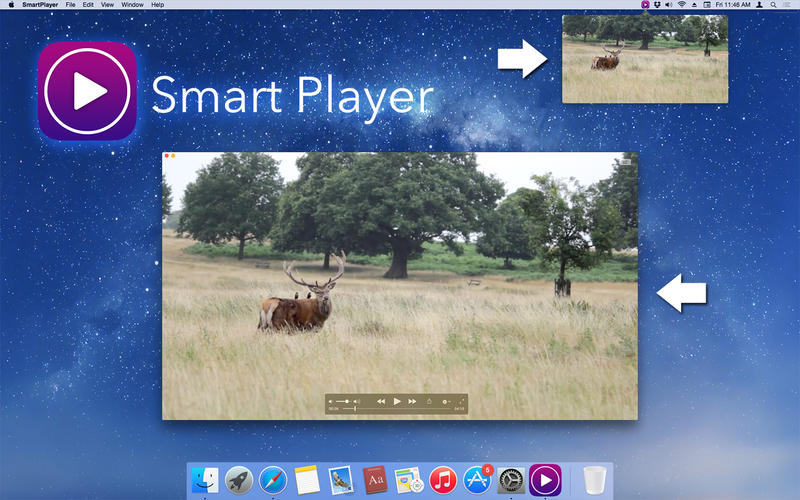800x500 pixels.
Task: Open the Window menu
Action: point(132,5)
